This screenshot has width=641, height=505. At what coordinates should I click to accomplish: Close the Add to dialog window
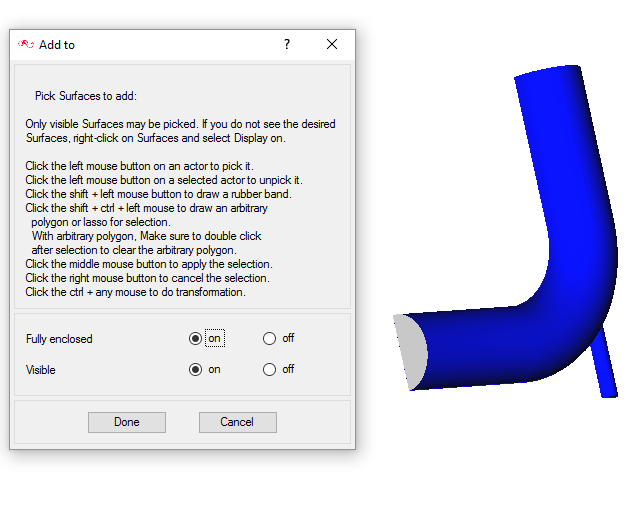point(332,44)
